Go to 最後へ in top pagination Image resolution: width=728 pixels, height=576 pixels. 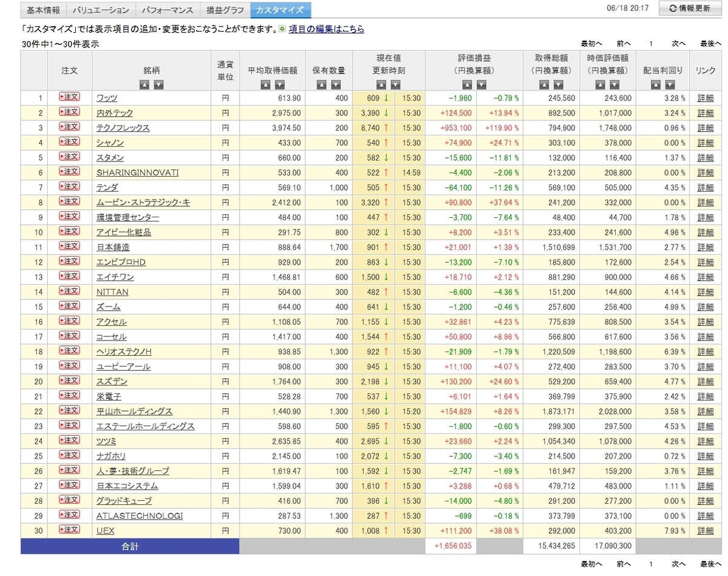click(710, 44)
